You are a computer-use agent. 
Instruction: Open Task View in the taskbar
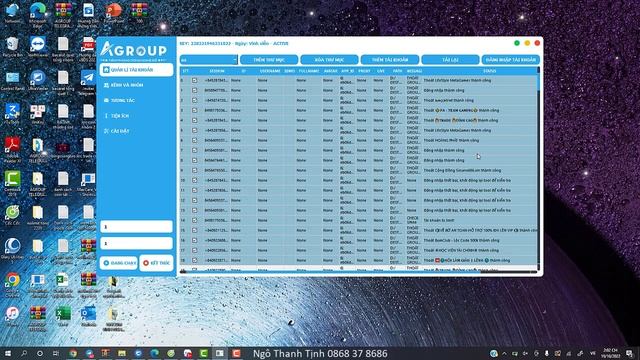[x=56, y=353]
